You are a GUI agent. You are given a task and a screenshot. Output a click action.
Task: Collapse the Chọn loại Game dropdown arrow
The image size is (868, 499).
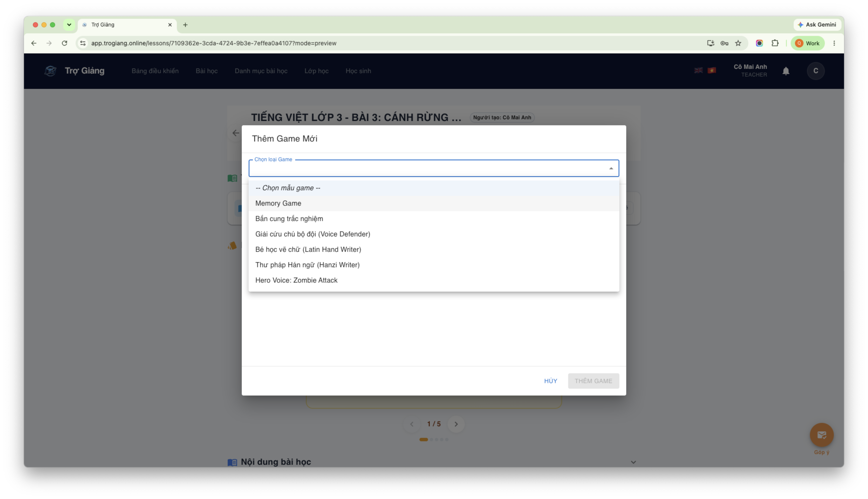click(611, 168)
